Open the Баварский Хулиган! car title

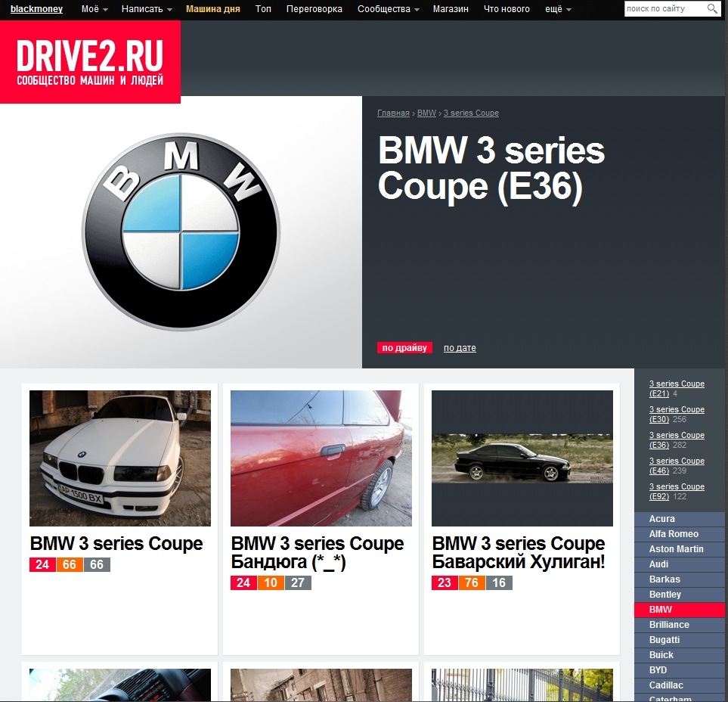coord(519,553)
